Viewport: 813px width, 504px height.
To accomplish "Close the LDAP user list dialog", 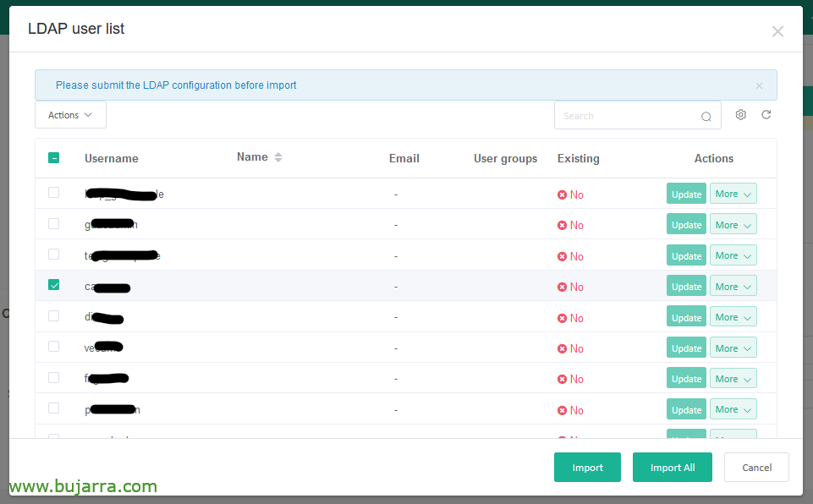I will (777, 31).
